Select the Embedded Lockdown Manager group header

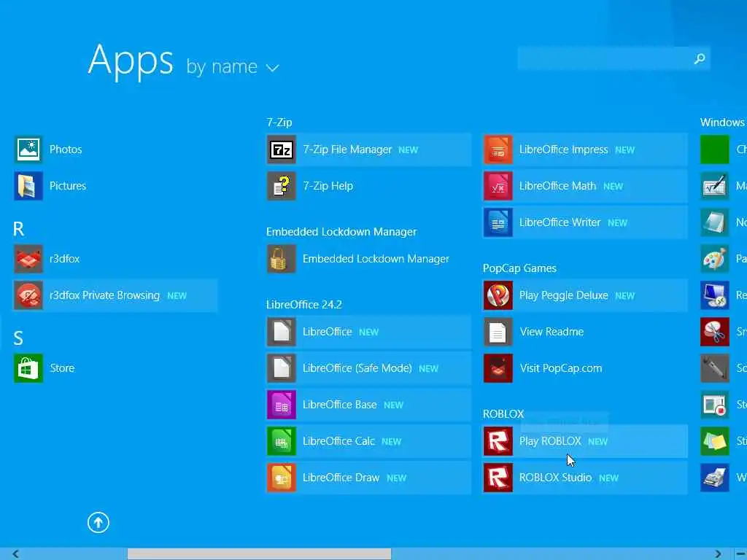pyautogui.click(x=341, y=232)
